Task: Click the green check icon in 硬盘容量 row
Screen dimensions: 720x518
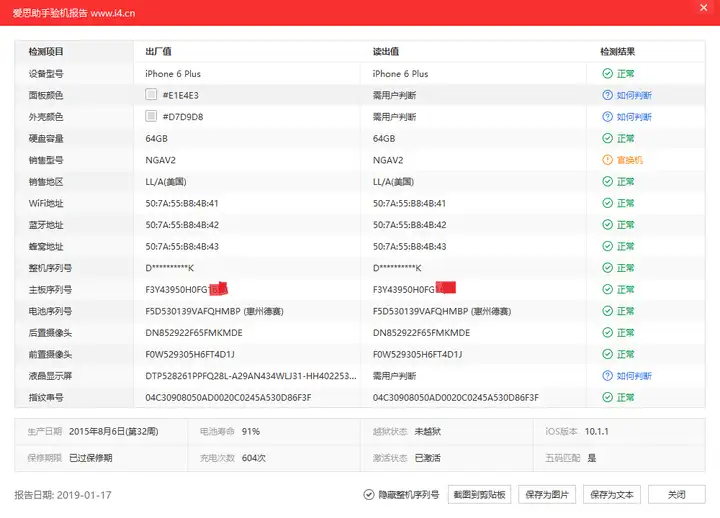Action: click(x=607, y=138)
